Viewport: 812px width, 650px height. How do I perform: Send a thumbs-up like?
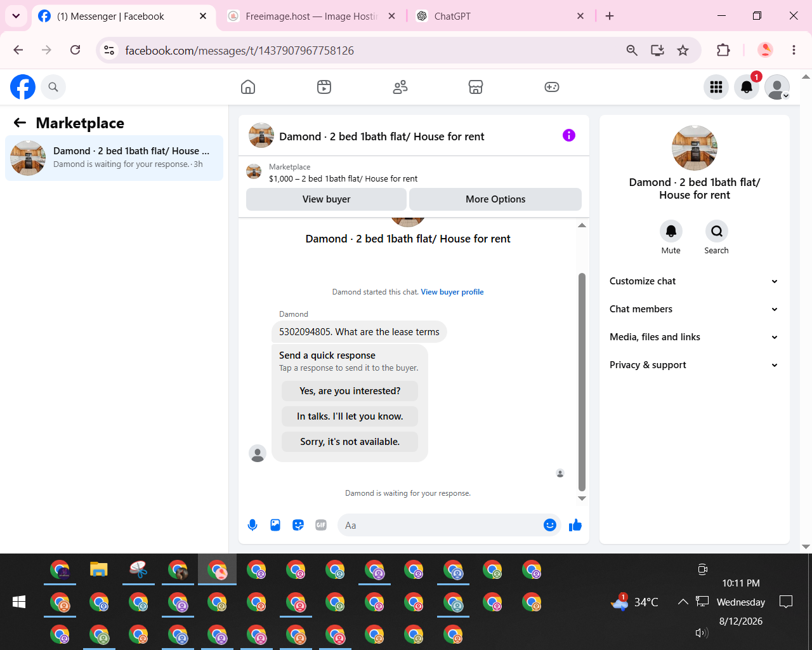[x=575, y=525]
